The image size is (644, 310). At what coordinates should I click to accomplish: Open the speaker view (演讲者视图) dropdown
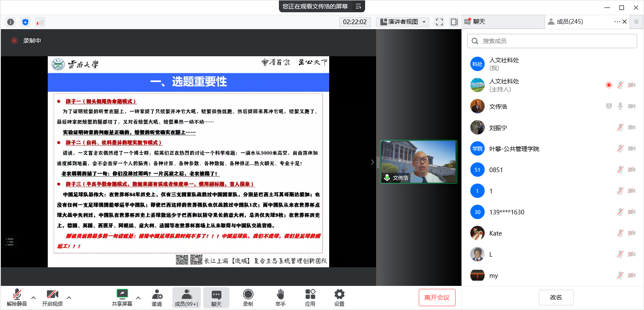point(403,22)
